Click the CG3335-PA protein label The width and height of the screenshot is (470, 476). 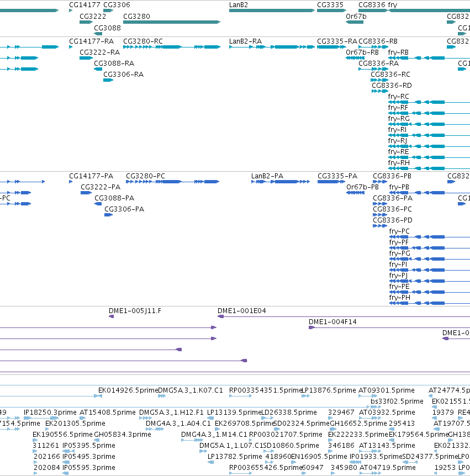click(337, 176)
